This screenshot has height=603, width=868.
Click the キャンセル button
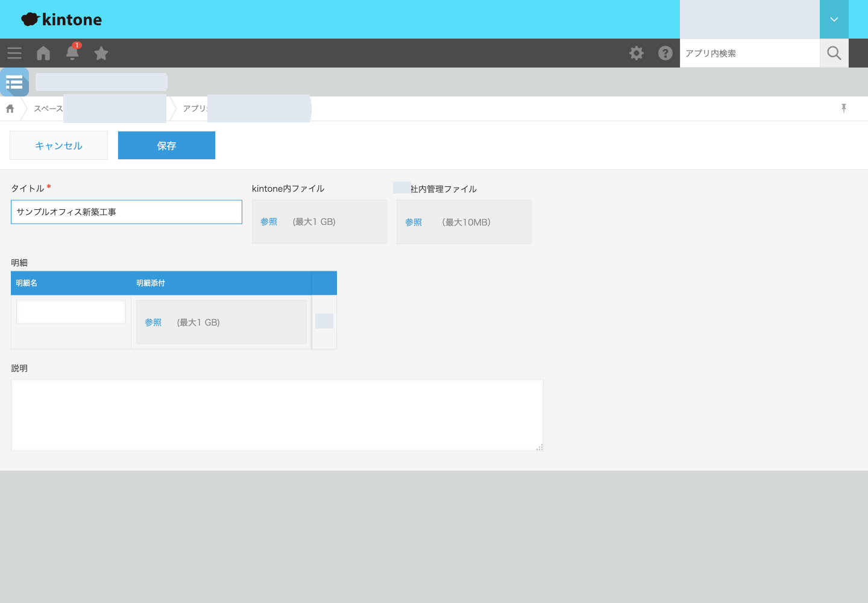58,145
